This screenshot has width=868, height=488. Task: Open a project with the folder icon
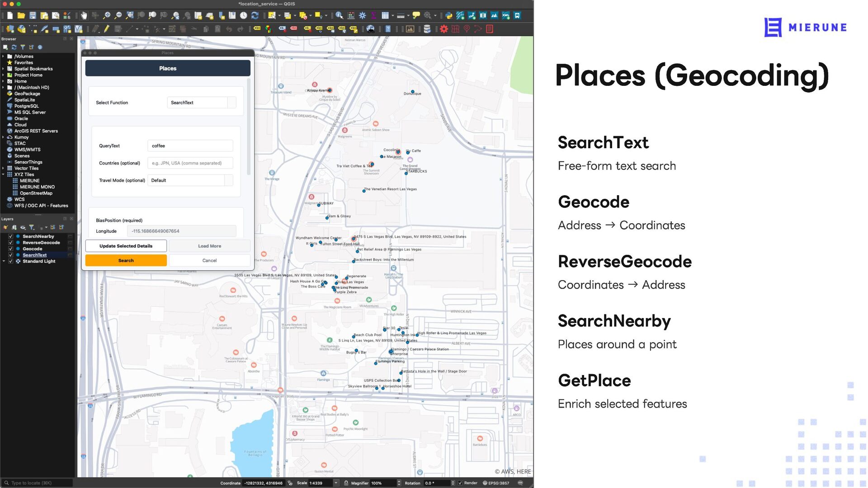(21, 15)
